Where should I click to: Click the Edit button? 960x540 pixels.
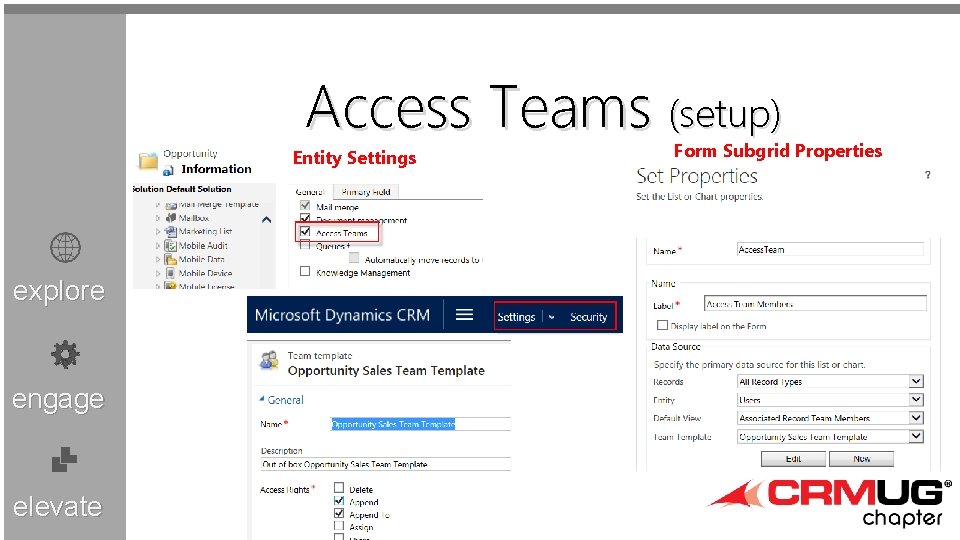click(x=793, y=459)
